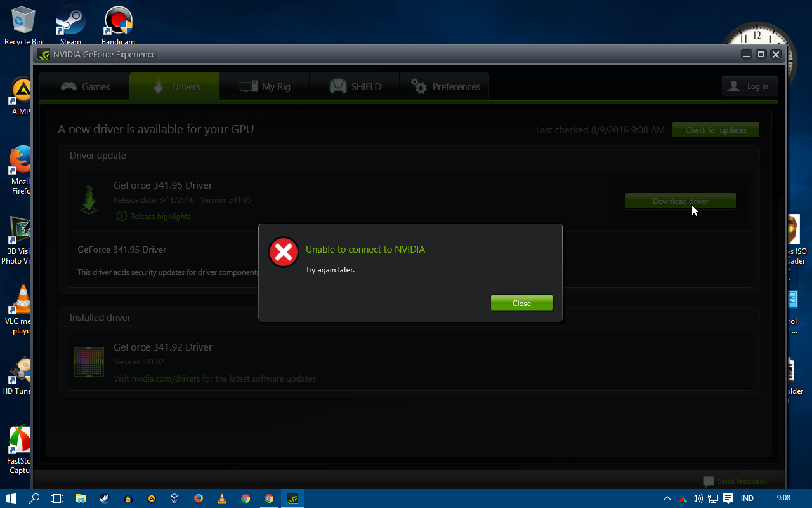Open taskbar search magnifier
The height and width of the screenshot is (508, 812).
[35, 498]
